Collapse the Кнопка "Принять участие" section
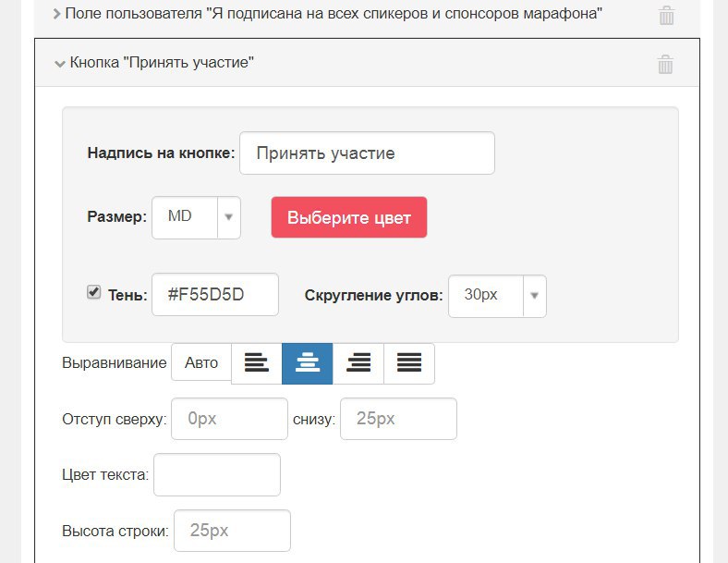 tap(60, 64)
